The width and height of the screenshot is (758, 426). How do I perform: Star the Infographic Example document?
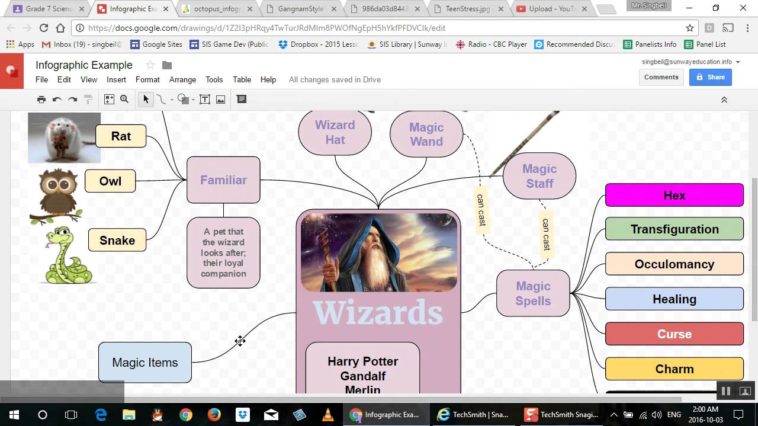151,65
